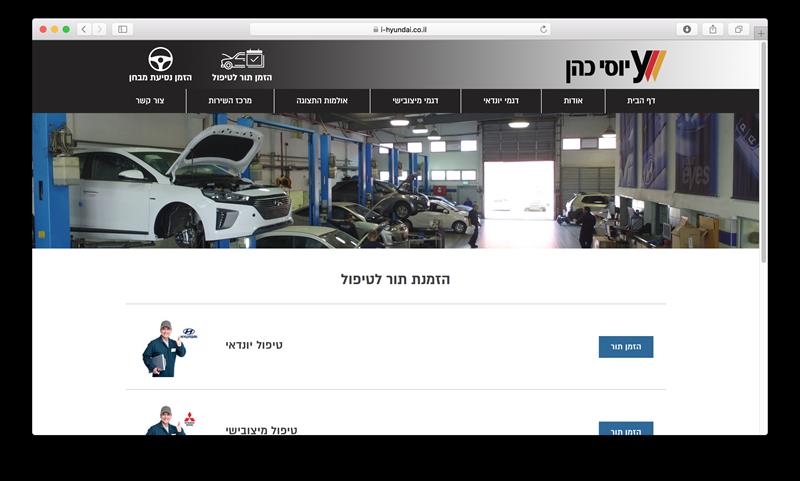Open the דף הבית menu item
The width and height of the screenshot is (800, 481).
coord(641,100)
